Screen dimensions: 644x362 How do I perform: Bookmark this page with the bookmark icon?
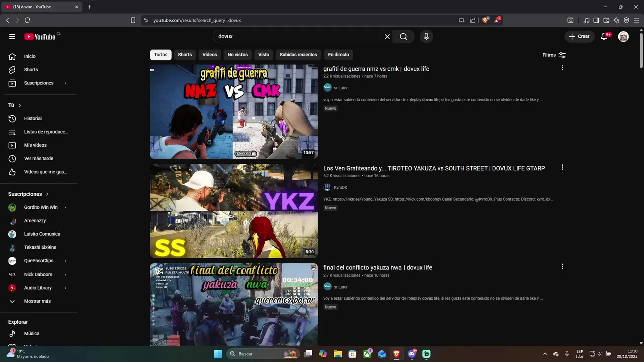coord(133,20)
